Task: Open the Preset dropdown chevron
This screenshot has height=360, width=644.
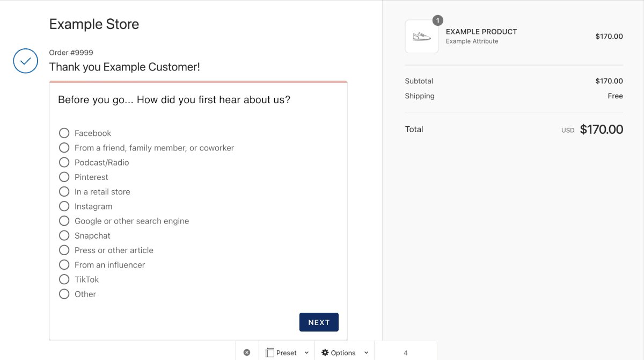Action: coord(306,352)
